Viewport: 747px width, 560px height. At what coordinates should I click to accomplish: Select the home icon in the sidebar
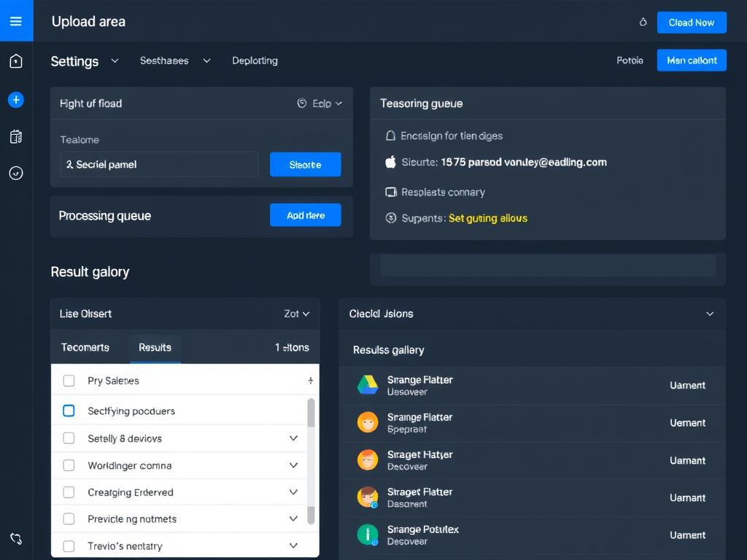[x=16, y=61]
